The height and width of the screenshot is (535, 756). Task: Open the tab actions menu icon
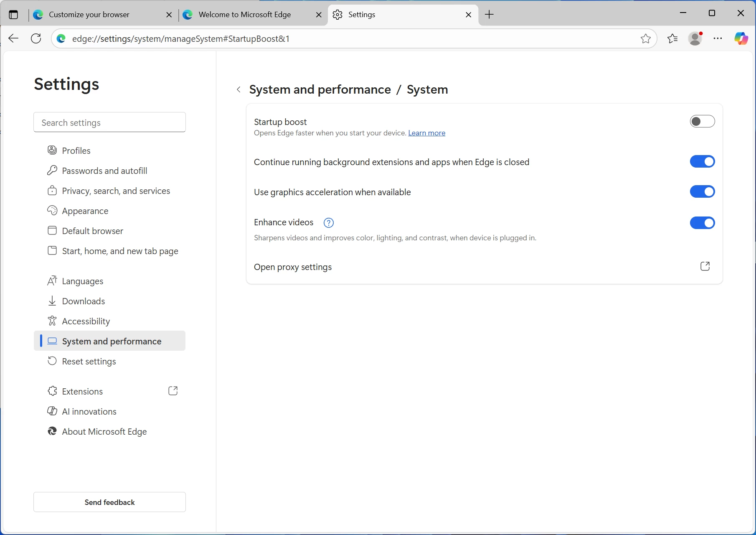point(13,15)
